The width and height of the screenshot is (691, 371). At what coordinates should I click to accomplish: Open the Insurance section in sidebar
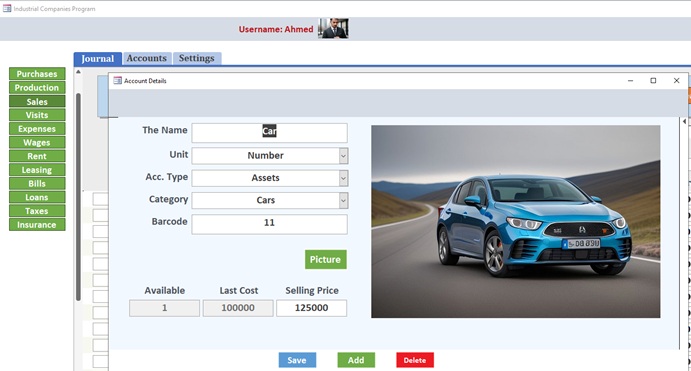coord(37,225)
